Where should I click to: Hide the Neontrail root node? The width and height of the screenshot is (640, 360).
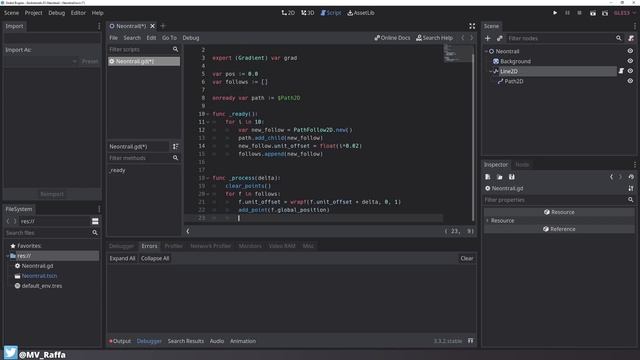(x=630, y=51)
